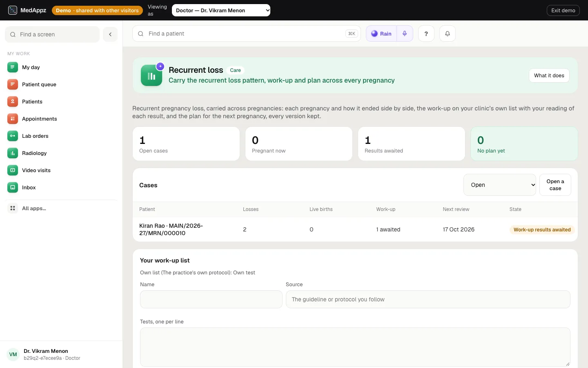Select the Kiran Rao case row
The image size is (588, 368).
coord(355,229)
